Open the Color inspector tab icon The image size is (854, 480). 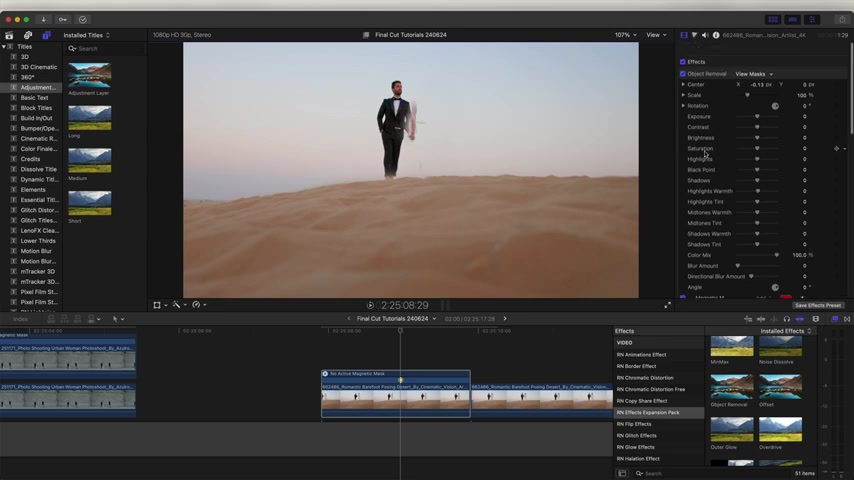point(694,35)
